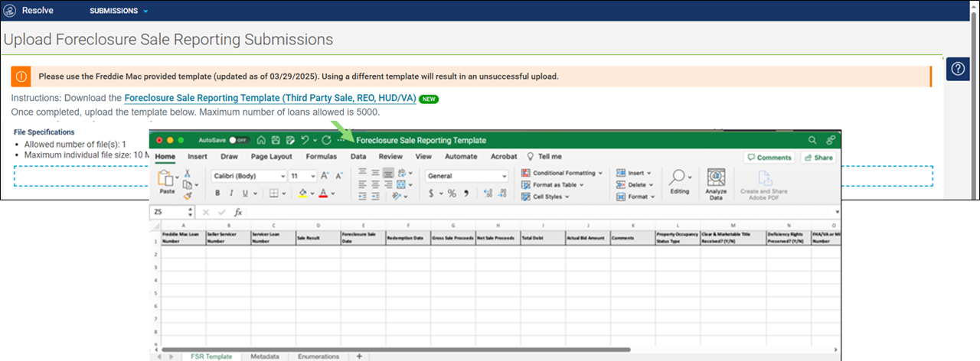Click the Share button in Excel
Image resolution: width=980 pixels, height=361 pixels.
(818, 158)
